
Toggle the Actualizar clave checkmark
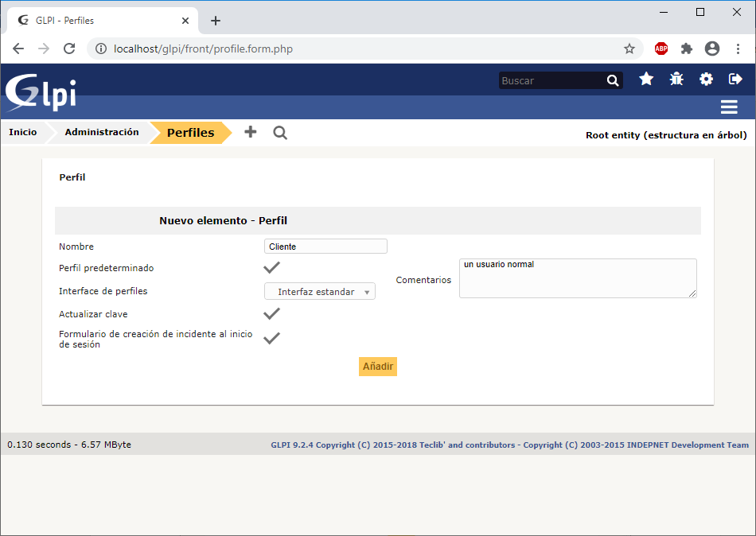point(271,314)
